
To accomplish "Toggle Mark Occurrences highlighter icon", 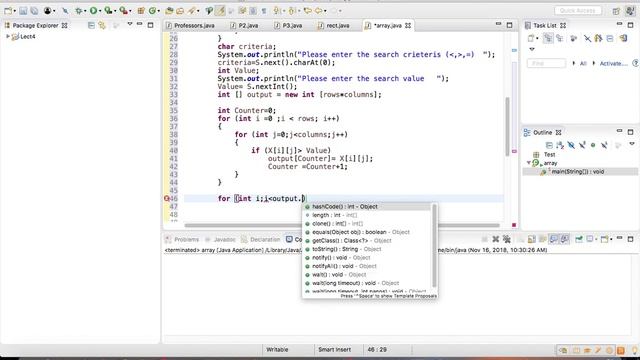I will tap(220, 11).
